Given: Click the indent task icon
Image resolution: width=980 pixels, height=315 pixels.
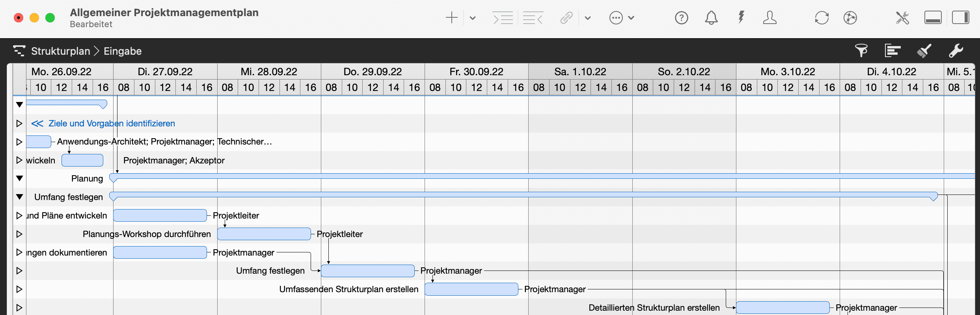Looking at the screenshot, I should (x=503, y=18).
